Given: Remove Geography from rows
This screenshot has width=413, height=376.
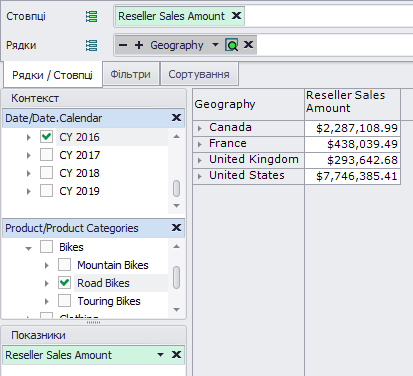Looking at the screenshot, I should [x=248, y=45].
